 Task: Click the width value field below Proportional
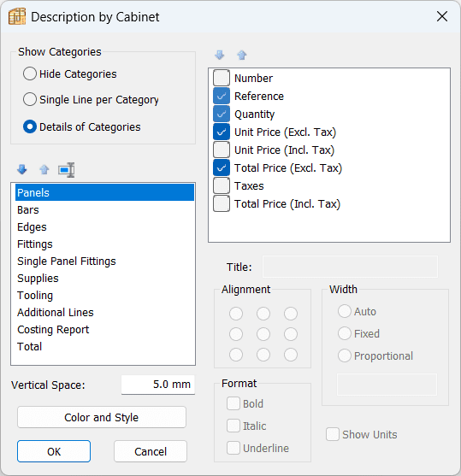[x=387, y=385]
